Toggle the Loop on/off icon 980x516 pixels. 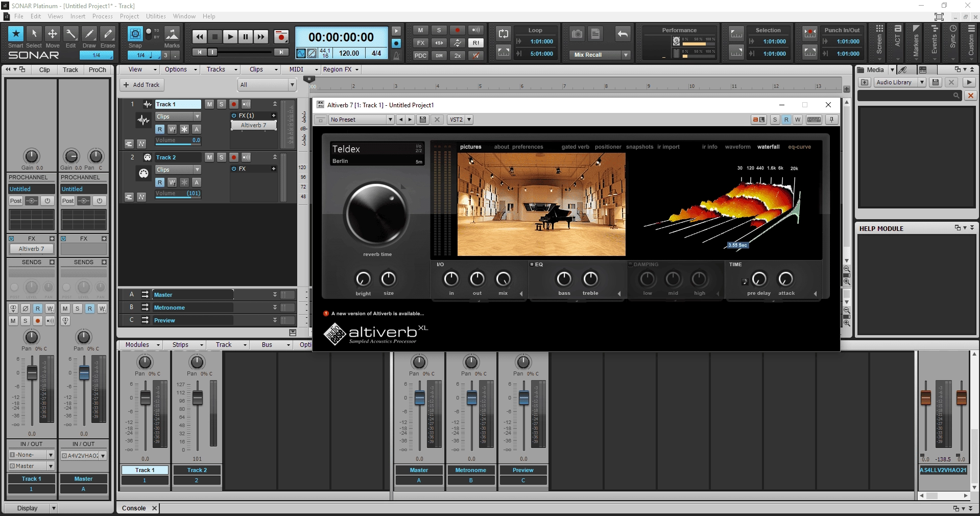(x=504, y=34)
